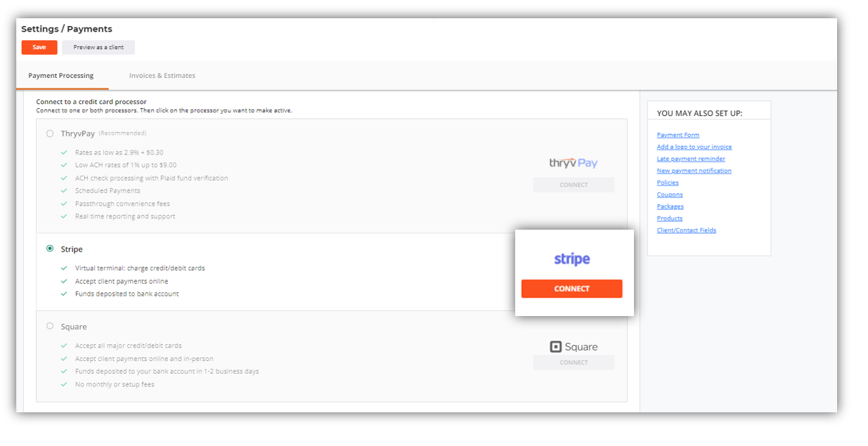Open the Payment Form link

click(678, 135)
